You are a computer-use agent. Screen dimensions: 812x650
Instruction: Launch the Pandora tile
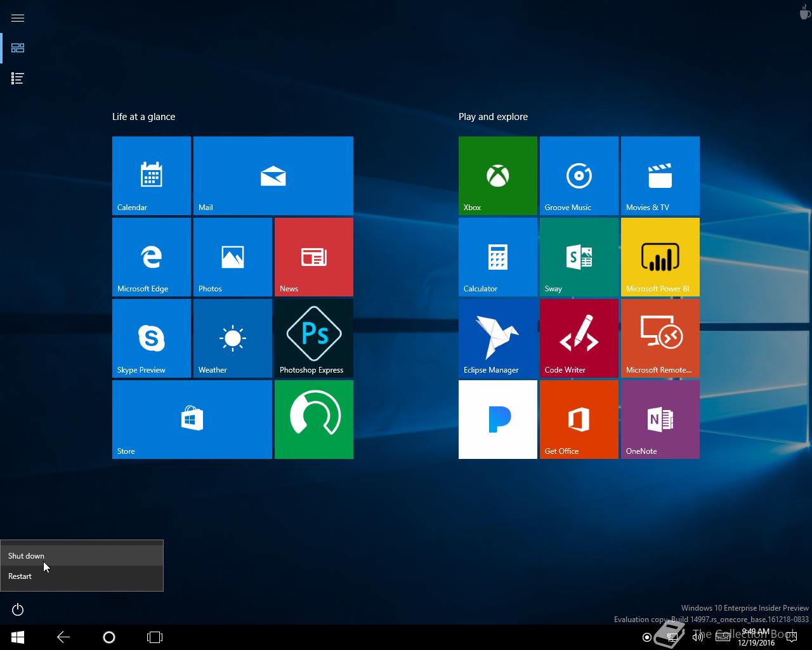[498, 420]
